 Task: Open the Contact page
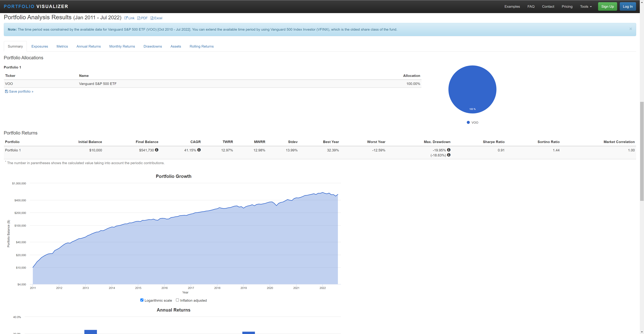coord(548,7)
